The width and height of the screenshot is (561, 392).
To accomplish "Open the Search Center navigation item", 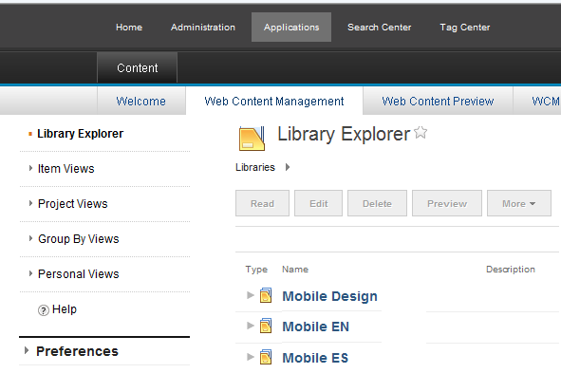I will click(x=380, y=28).
